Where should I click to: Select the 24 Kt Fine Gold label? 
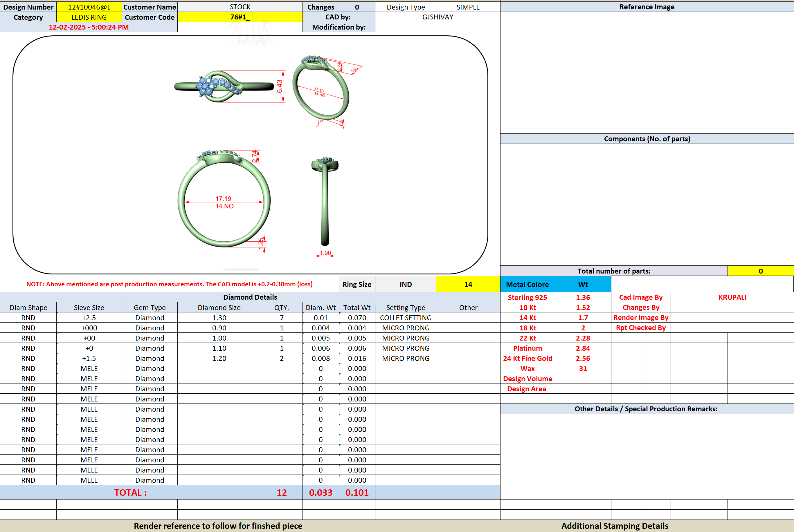[x=527, y=358]
